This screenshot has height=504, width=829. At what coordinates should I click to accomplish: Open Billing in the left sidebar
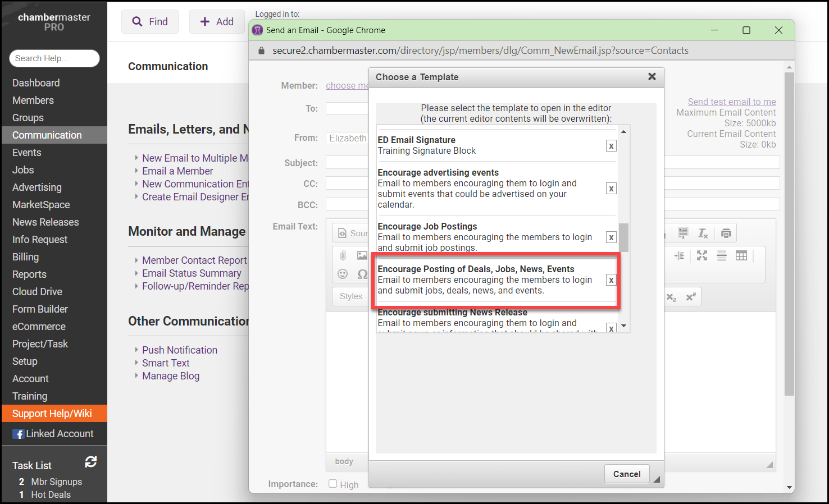(26, 257)
